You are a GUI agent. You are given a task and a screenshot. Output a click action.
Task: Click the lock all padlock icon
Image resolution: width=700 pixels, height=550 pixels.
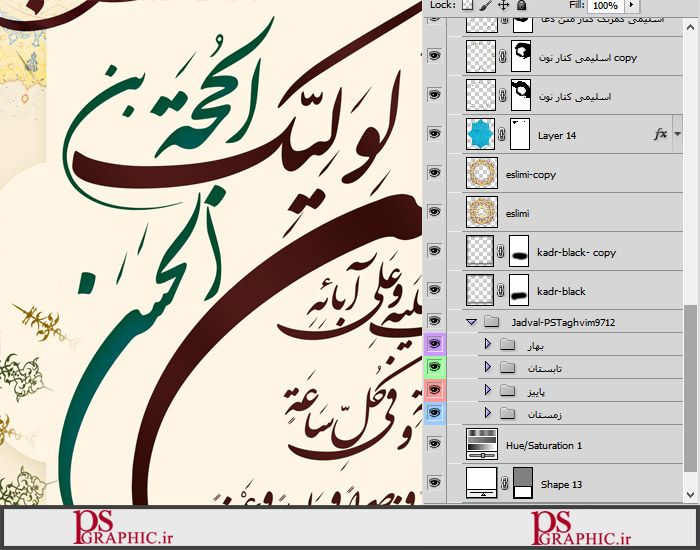[x=521, y=6]
